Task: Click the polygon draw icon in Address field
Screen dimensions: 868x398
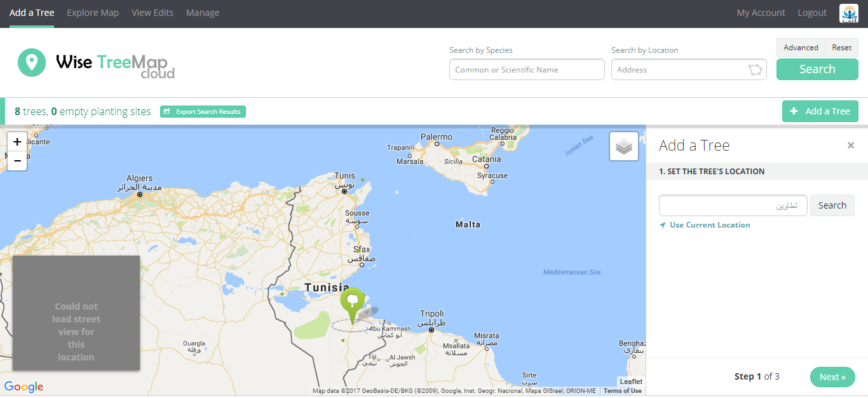Action: [x=756, y=70]
